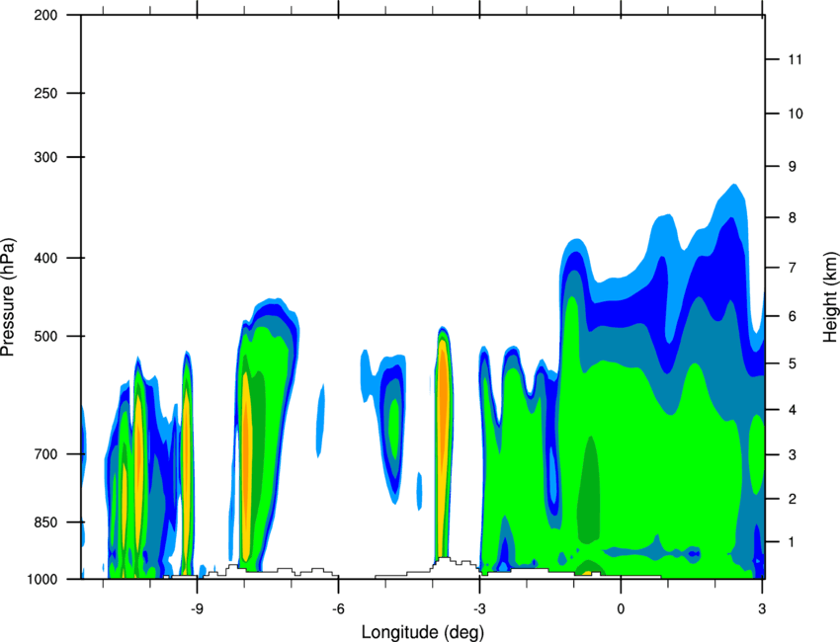Click the 400 pressure tick label

click(x=45, y=258)
